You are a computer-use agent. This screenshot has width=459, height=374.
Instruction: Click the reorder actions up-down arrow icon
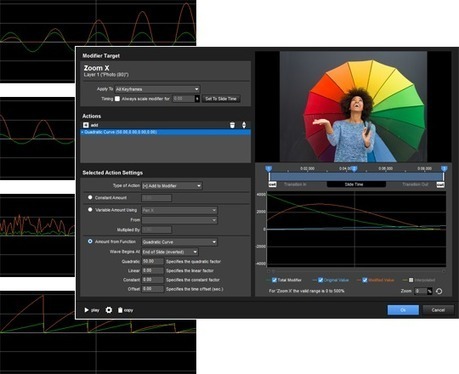tap(244, 125)
